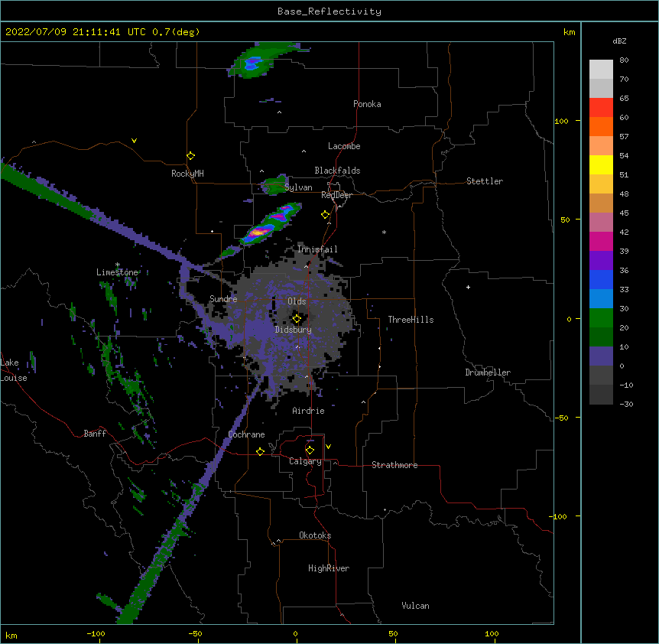Viewport: 659px width, 644px height.
Task: Click the Vulcan label
Action: coord(415,606)
